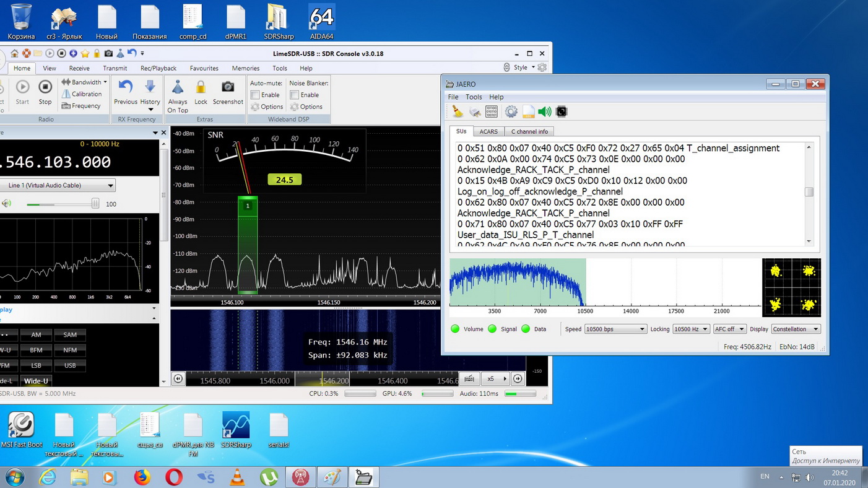Open Noise Blanker Options

[306, 107]
